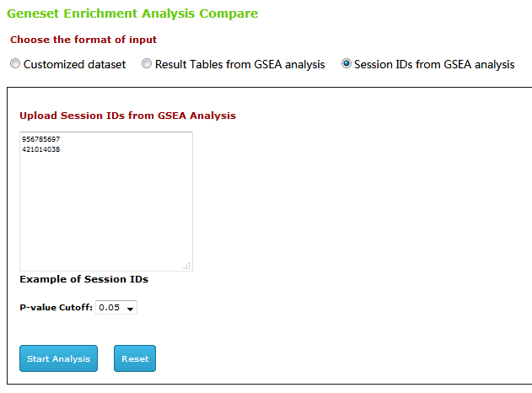Select the Customized dataset radio button
Viewport: 532px width, 393px height.
tap(15, 63)
